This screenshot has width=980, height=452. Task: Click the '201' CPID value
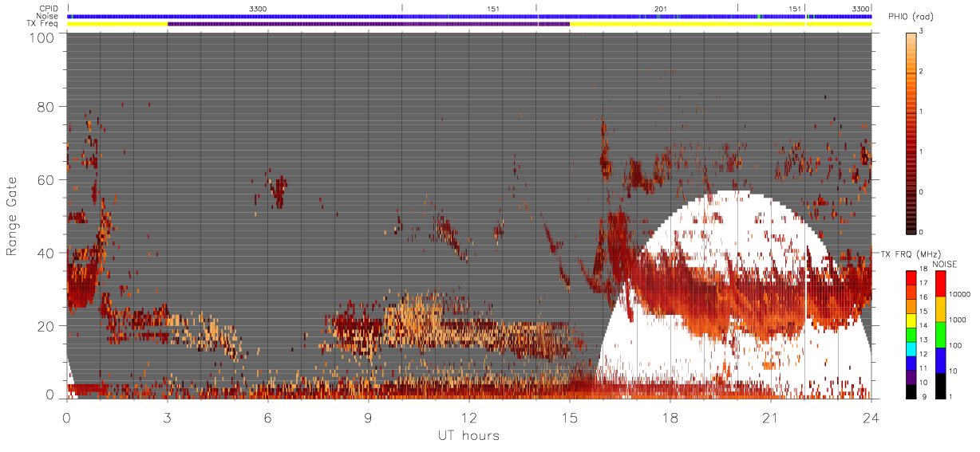click(660, 8)
